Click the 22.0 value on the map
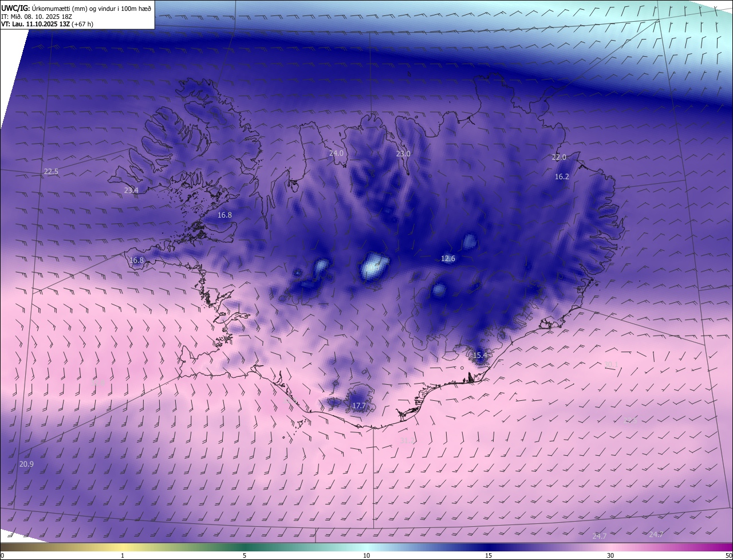 tap(559, 157)
